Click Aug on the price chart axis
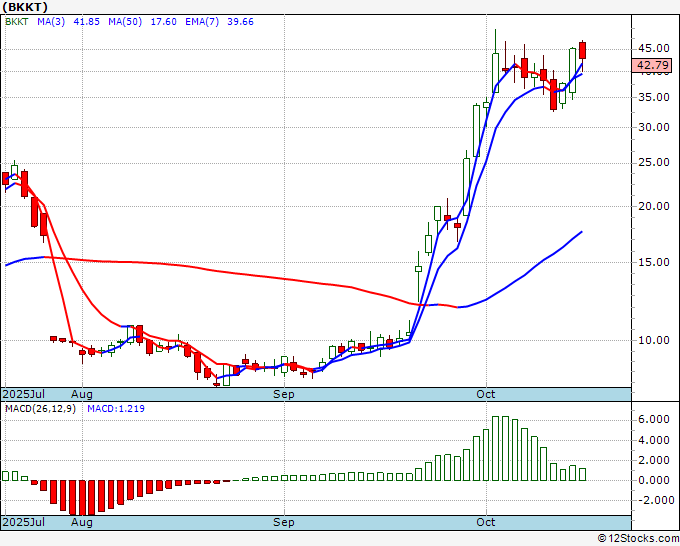Screen dimensions: 680x546 click(x=82, y=394)
